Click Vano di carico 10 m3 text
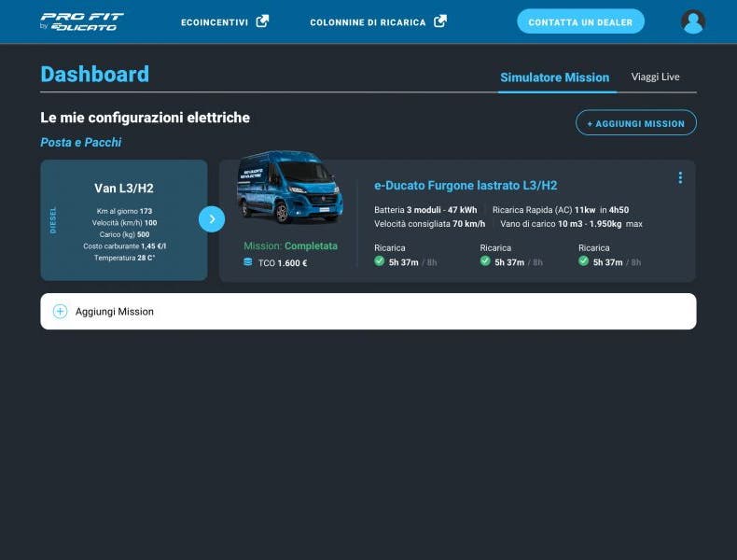 [571, 224]
